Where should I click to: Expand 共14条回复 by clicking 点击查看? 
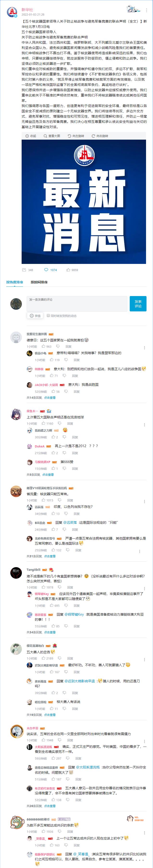(x=50, y=398)
